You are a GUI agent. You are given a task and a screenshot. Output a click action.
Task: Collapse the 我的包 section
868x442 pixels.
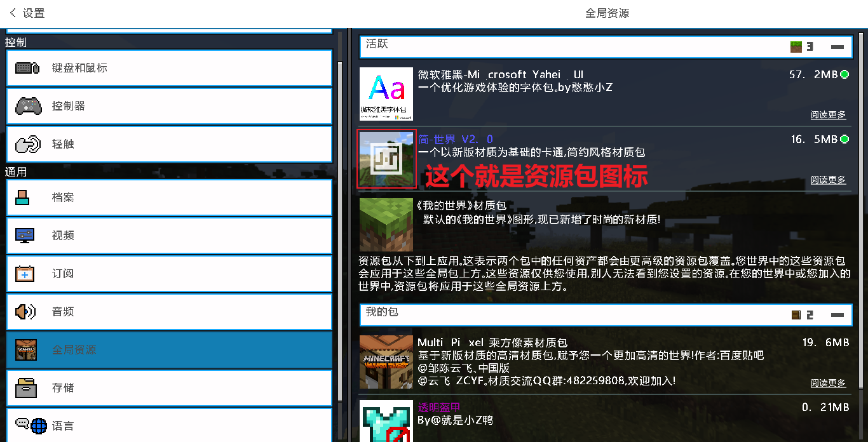pyautogui.click(x=837, y=315)
